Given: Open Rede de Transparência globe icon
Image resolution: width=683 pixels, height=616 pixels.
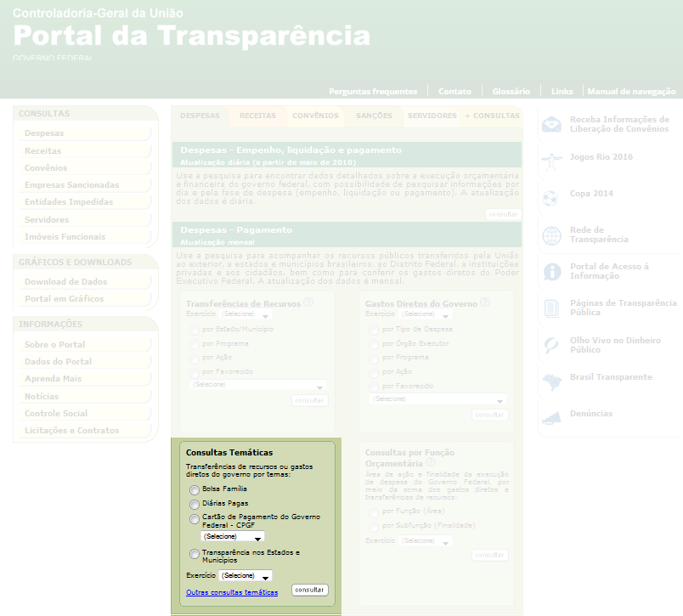Looking at the screenshot, I should [x=550, y=234].
